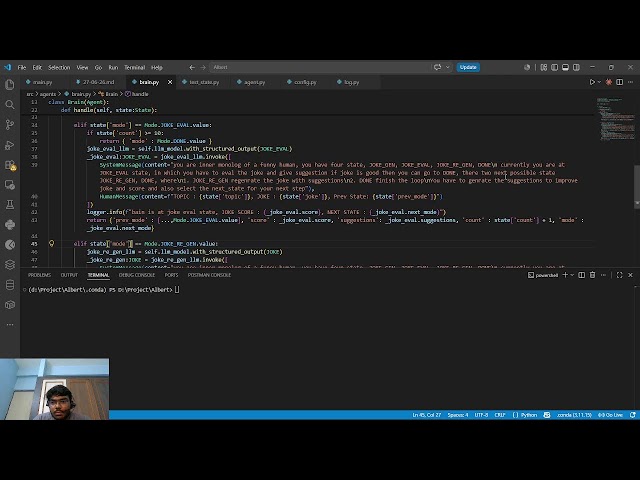This screenshot has height=480, width=640.
Task: Open the Terminal menu
Action: pos(134,67)
